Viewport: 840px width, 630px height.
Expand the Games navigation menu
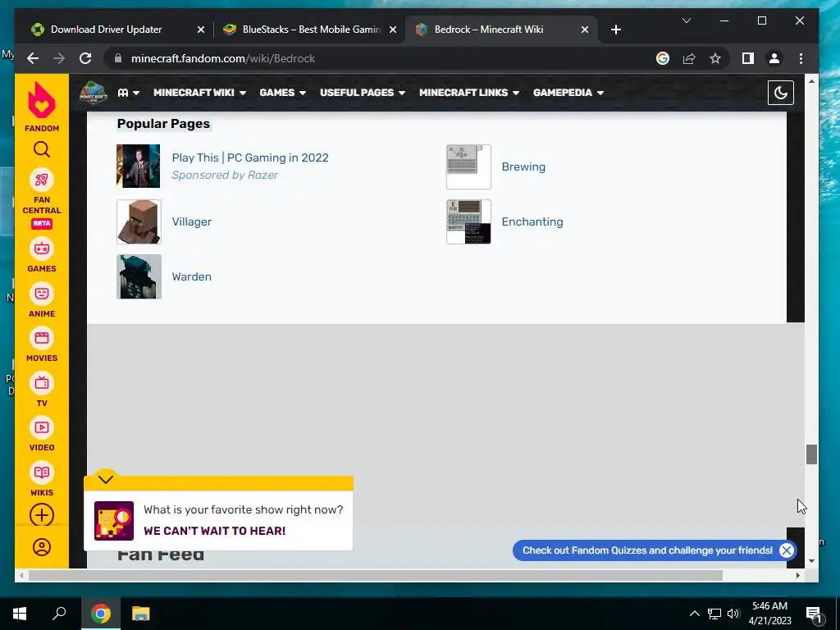282,93
